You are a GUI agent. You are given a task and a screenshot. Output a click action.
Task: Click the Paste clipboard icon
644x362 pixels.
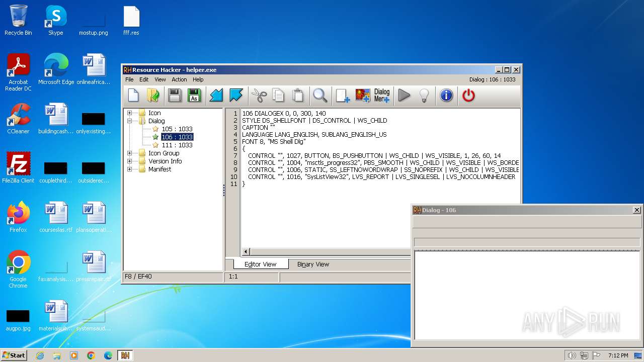pyautogui.click(x=298, y=95)
